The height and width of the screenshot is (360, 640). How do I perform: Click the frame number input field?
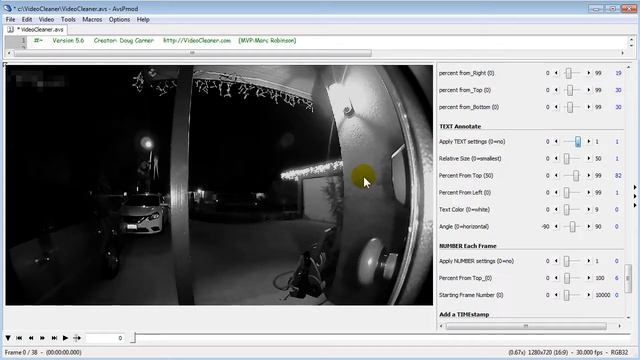[104, 338]
